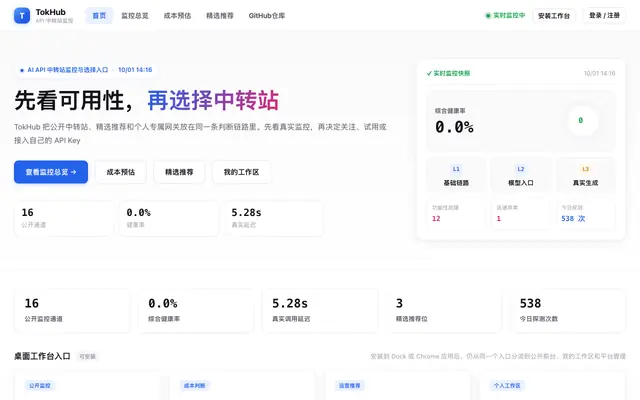Click the 个人工作区 card tag
This screenshot has width=640, height=400.
[507, 385]
